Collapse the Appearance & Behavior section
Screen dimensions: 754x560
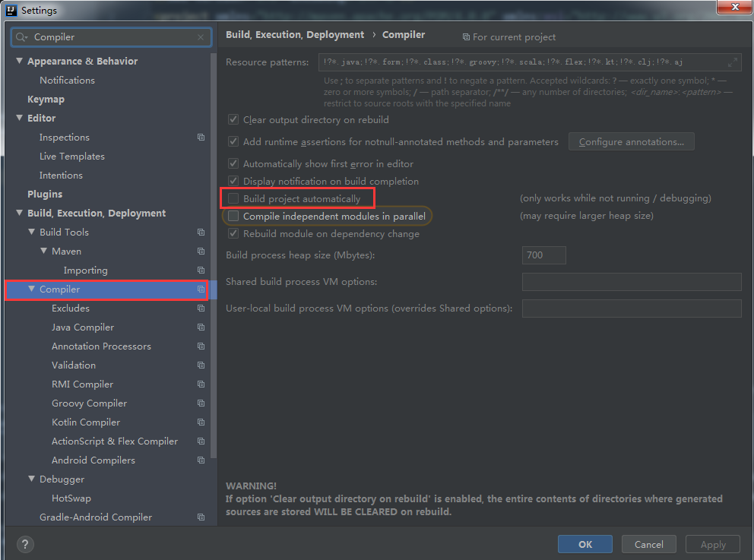pyautogui.click(x=19, y=61)
